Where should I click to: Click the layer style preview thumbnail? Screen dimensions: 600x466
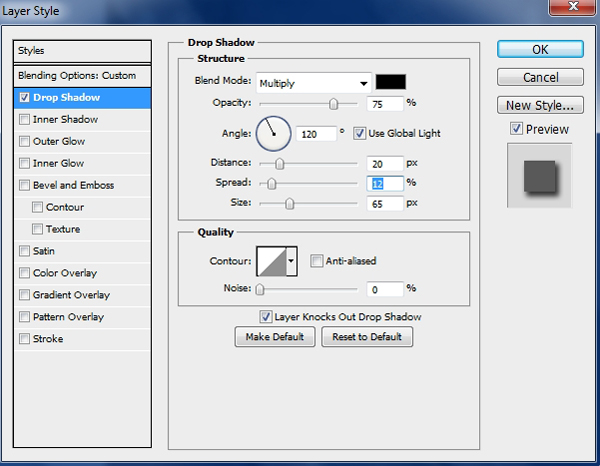(x=539, y=175)
